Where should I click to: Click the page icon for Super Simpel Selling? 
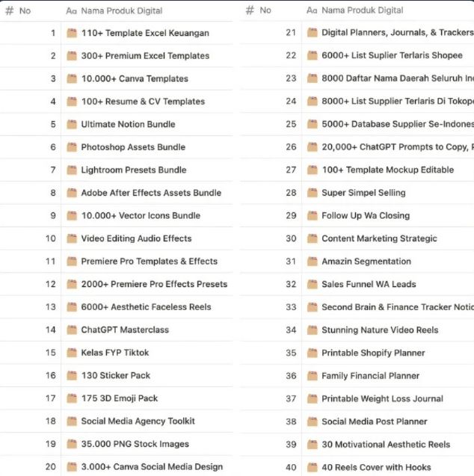(313, 193)
